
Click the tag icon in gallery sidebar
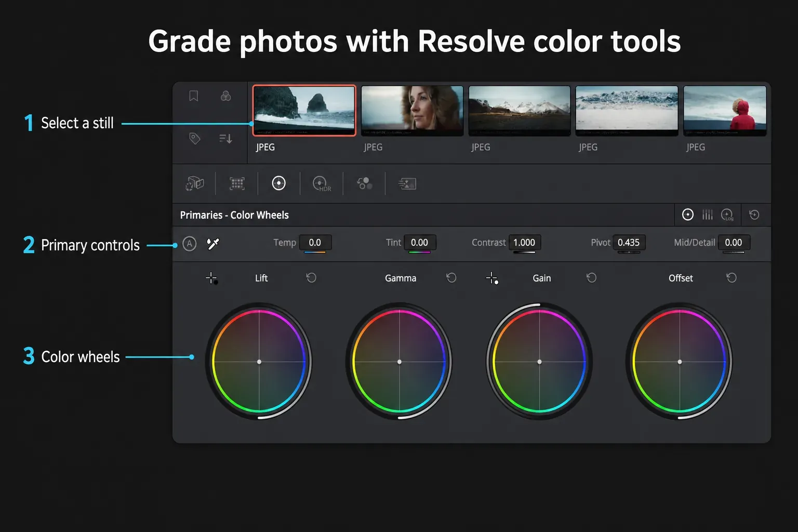195,138
